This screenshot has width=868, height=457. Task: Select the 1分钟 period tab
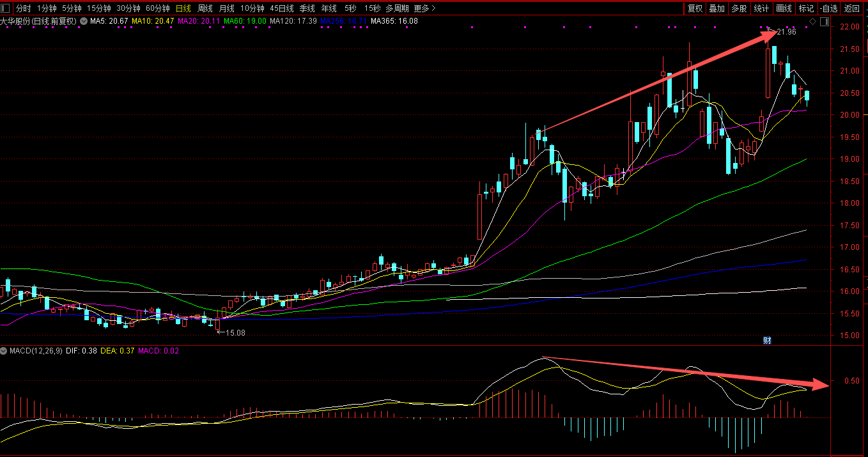tap(47, 8)
